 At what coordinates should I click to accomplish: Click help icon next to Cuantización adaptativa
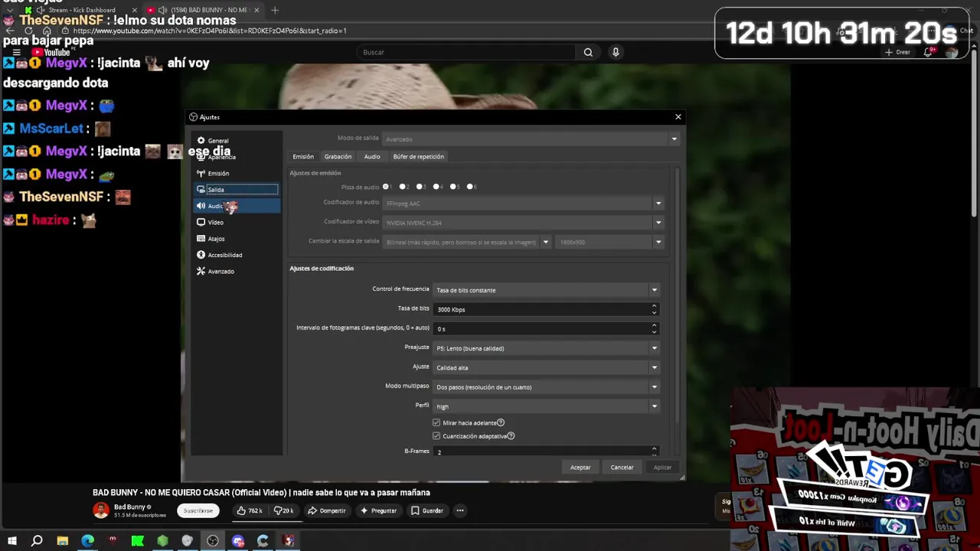click(x=511, y=436)
